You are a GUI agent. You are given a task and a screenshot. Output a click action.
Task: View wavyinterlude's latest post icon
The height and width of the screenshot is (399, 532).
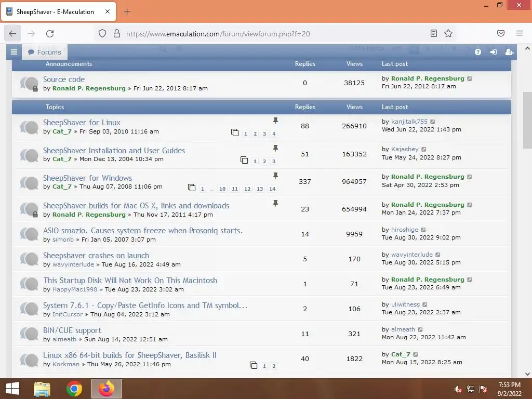tap(437, 255)
